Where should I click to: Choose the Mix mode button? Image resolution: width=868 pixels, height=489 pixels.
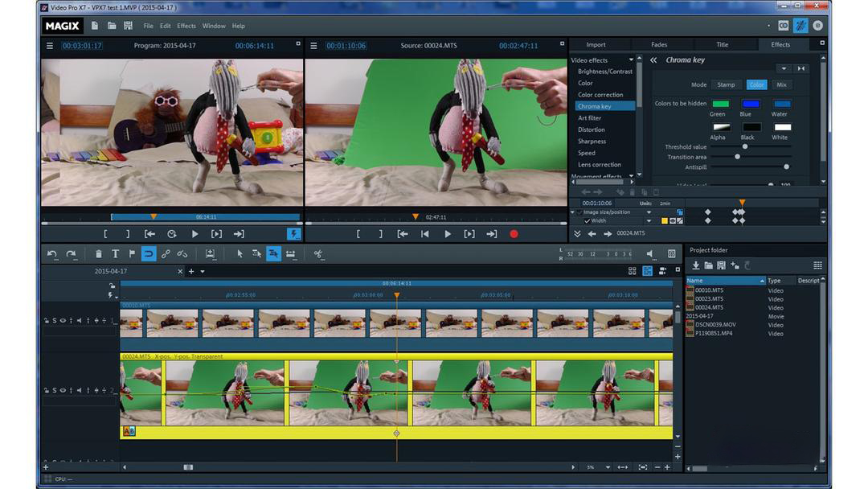[x=781, y=84]
